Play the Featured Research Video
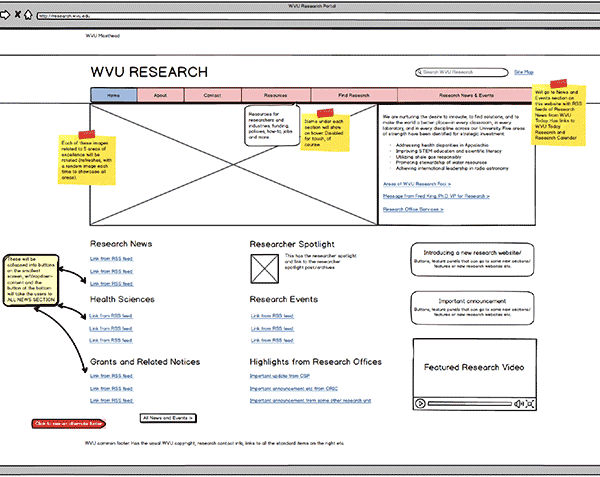Viewport: 600px width, 477px height. (420, 404)
